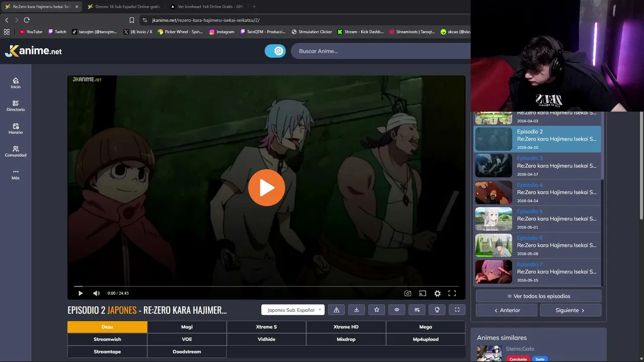644x362 pixels.
Task: Switch to the Dororo 16 Sub Español tab
Action: (x=123, y=7)
